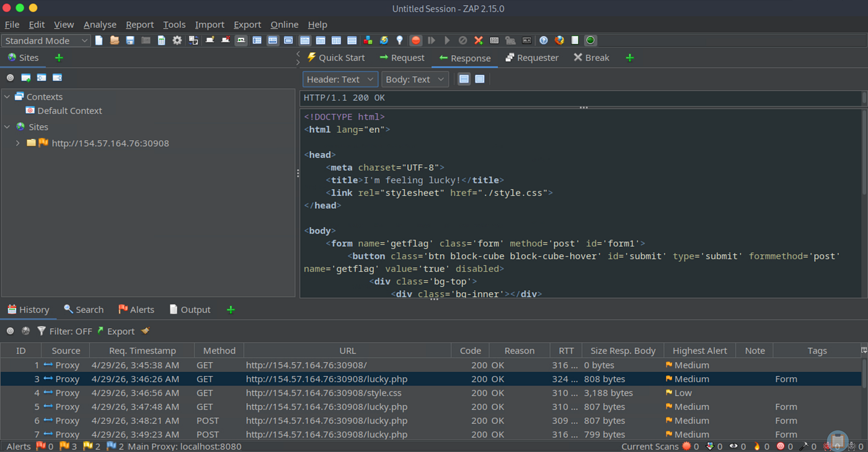The width and height of the screenshot is (868, 452).
Task: Open Session Properties spreadsheet icon
Action: coord(161,40)
